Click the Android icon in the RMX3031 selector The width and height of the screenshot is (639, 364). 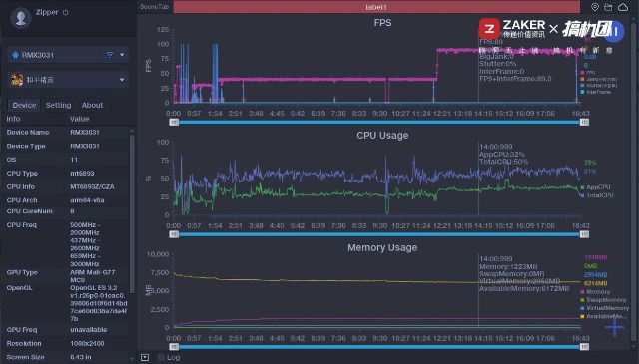pos(16,55)
